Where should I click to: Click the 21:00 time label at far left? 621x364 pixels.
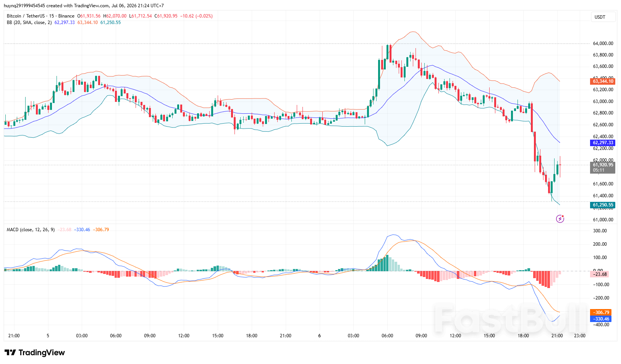(14, 336)
